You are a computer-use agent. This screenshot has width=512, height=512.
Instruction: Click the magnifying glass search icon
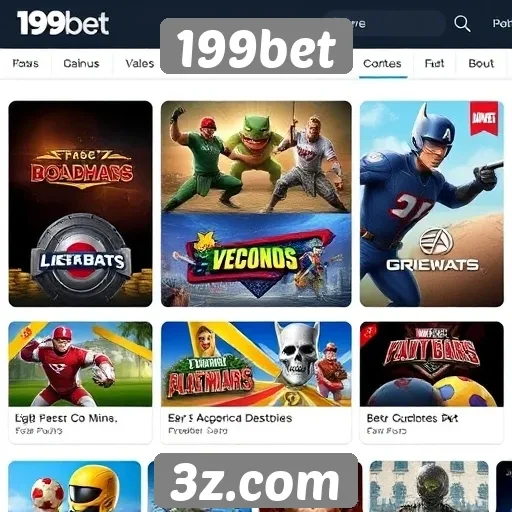point(462,24)
